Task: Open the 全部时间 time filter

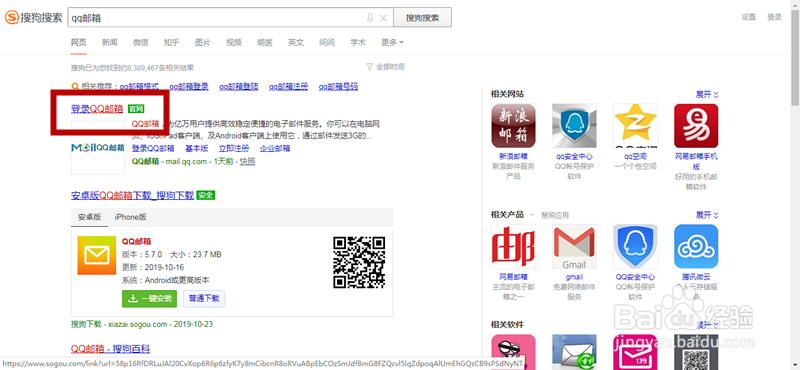Action: click(x=385, y=67)
